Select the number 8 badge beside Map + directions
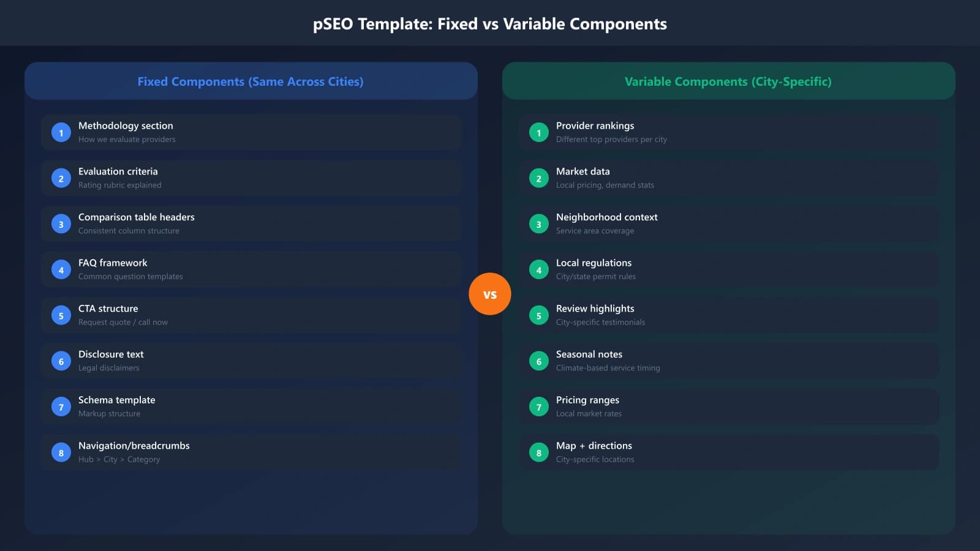980x551 pixels. pyautogui.click(x=538, y=452)
